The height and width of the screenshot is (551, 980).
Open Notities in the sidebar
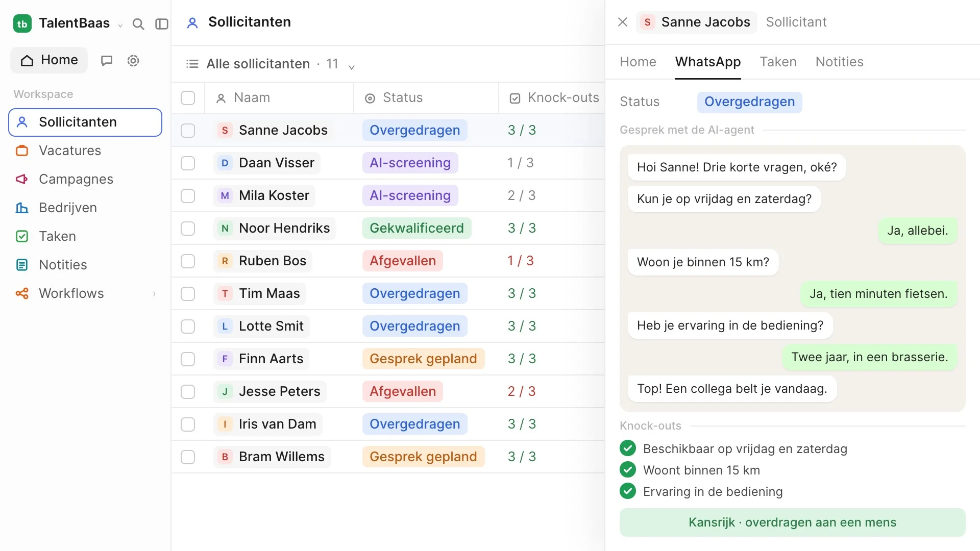[85, 265]
